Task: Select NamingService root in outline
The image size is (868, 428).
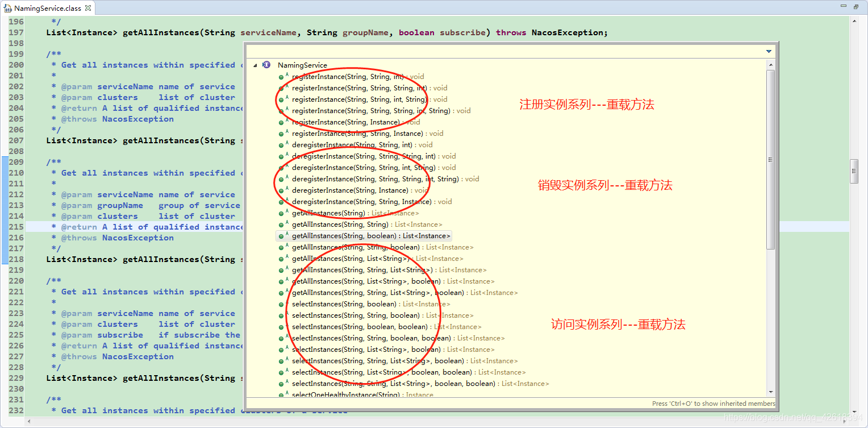Action: (302, 65)
